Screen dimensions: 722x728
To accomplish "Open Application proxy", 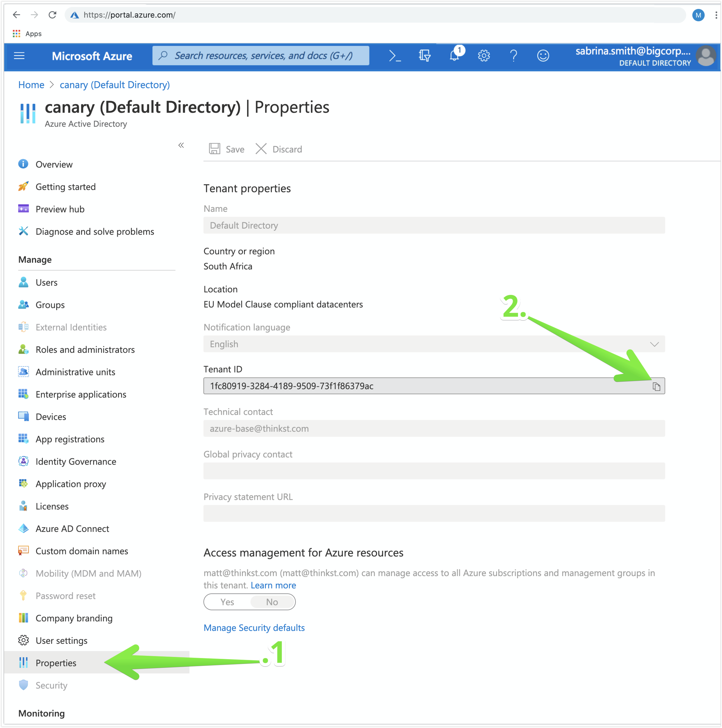I will pyautogui.click(x=71, y=484).
